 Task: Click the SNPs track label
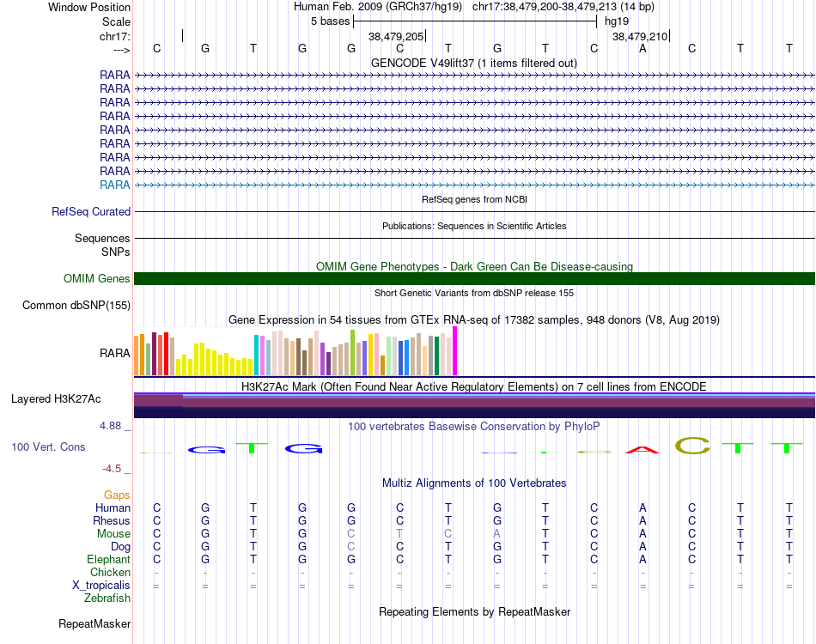coord(116,252)
